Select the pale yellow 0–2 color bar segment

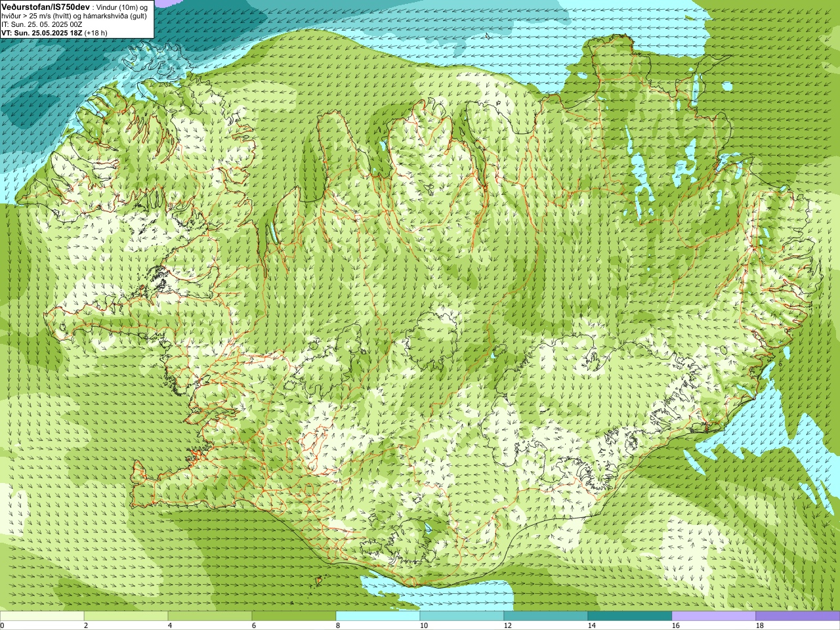point(42,616)
